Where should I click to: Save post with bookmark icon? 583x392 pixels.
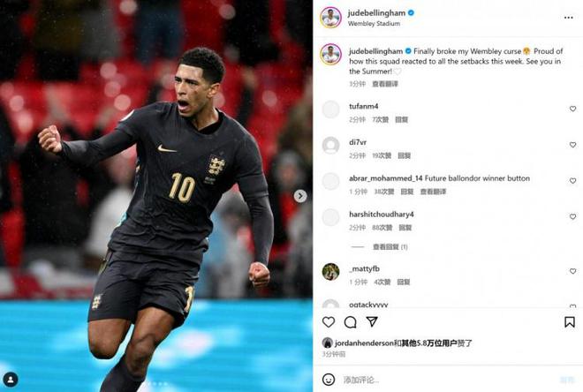(569, 321)
